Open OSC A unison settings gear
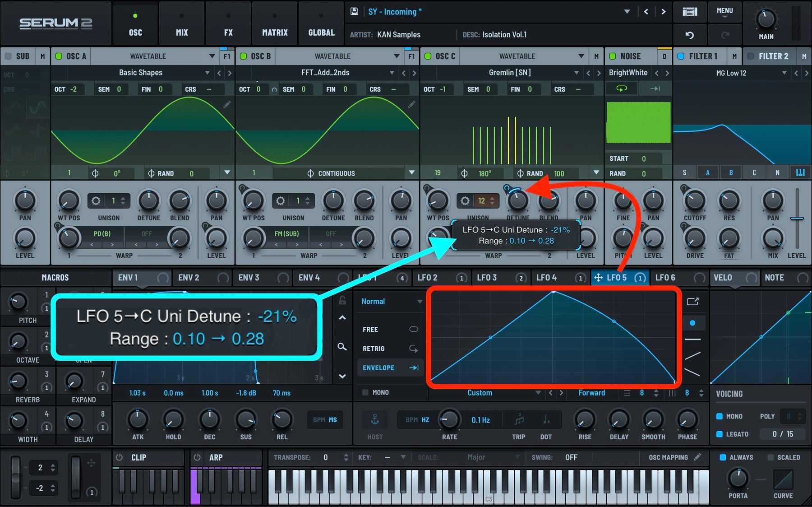Screen dimensions: 812x507 96,200
